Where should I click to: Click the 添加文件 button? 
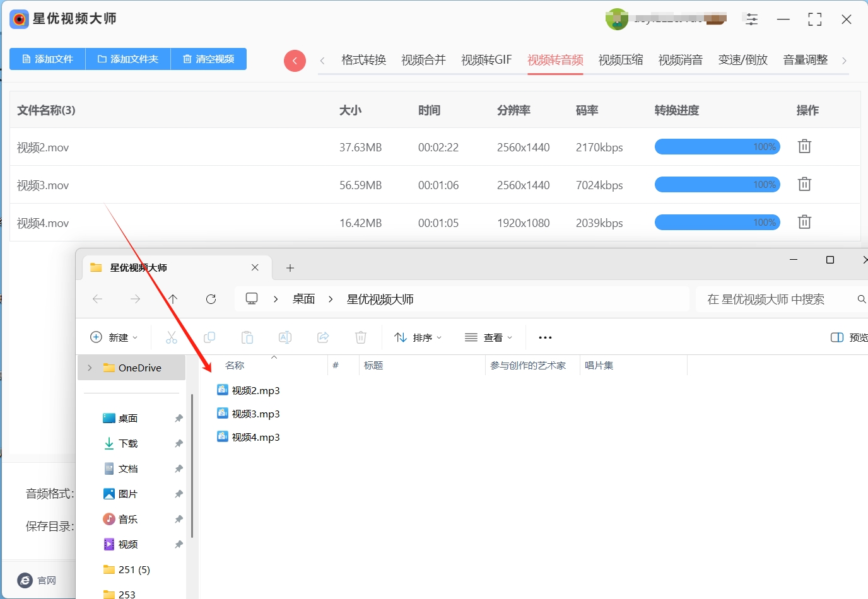[x=47, y=59]
